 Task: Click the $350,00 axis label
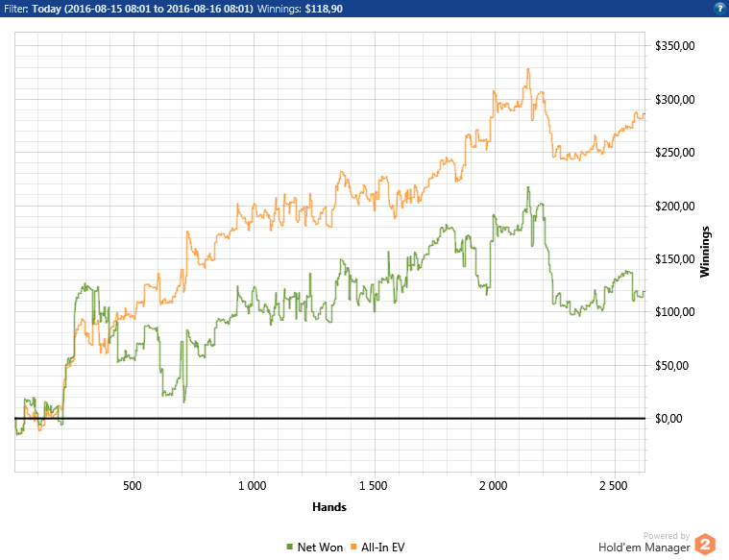coord(674,45)
